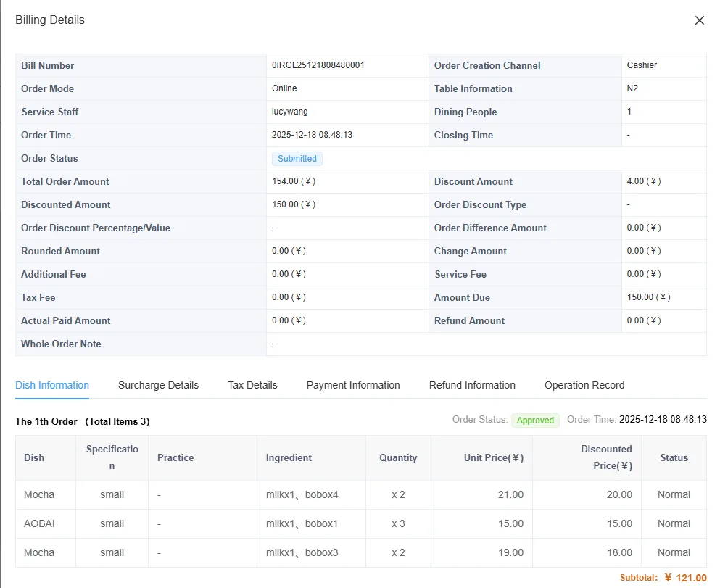Click quantity x 3 in AOBAI row

coord(398,523)
